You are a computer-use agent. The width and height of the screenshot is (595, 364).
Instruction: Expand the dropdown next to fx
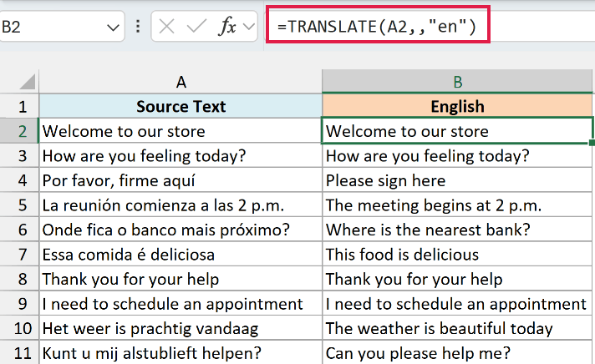point(249,27)
